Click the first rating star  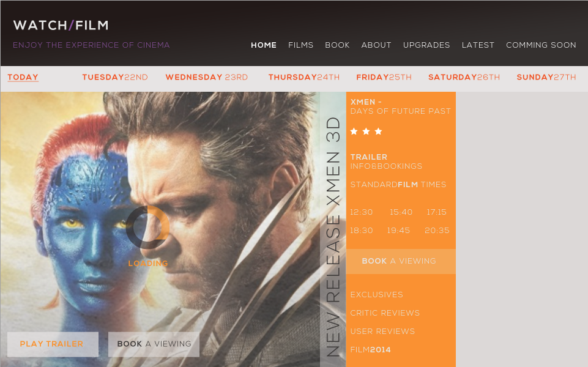click(x=354, y=132)
